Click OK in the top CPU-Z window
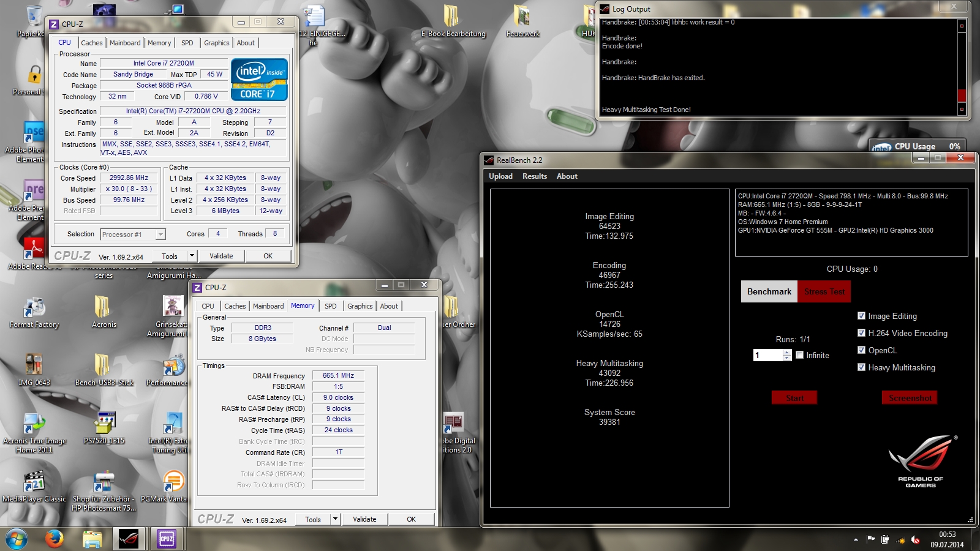 pos(268,256)
